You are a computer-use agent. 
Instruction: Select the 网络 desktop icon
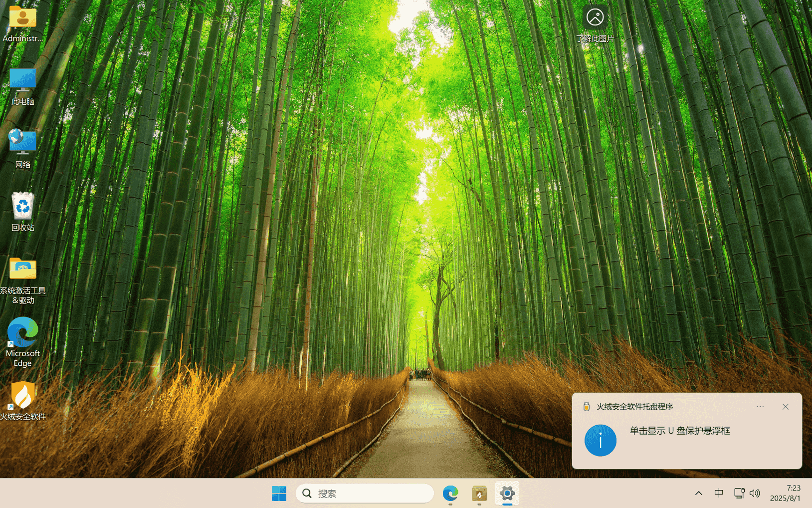pyautogui.click(x=23, y=149)
